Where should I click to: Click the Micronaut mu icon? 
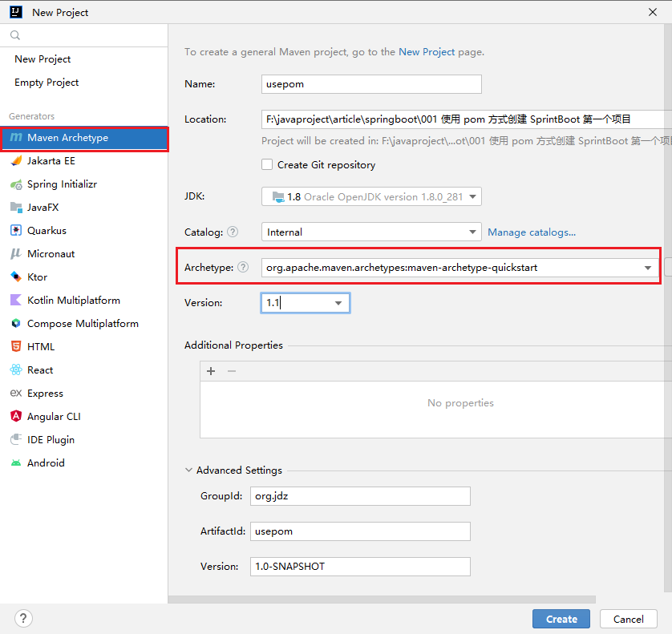(x=16, y=253)
